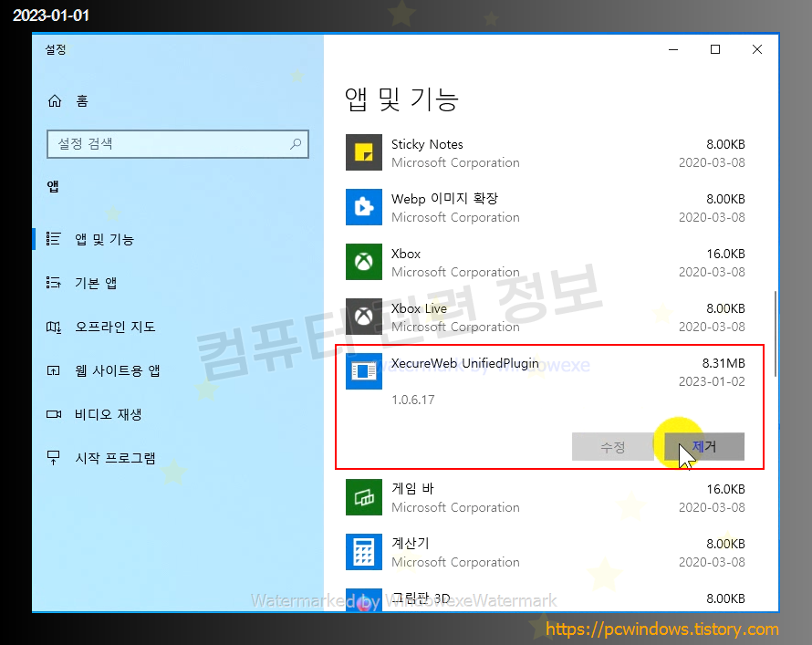Maximize the 설정 window
The height and width of the screenshot is (645, 812).
[715, 49]
